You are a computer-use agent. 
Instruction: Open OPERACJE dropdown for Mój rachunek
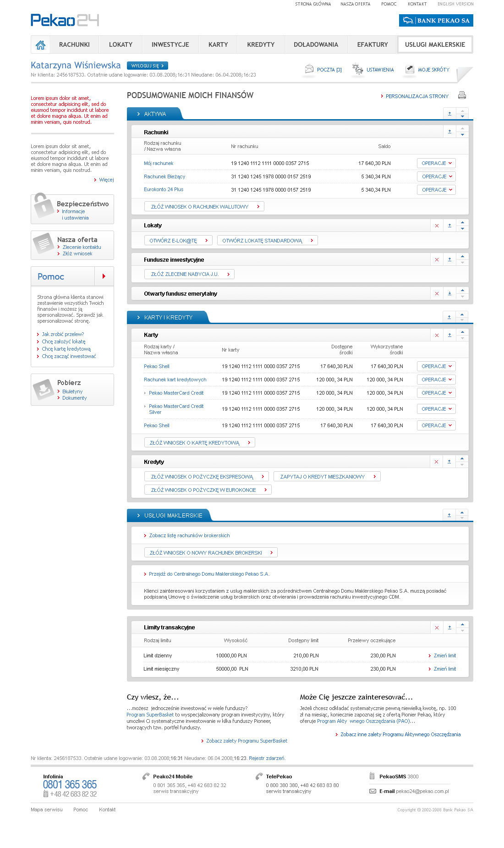436,163
